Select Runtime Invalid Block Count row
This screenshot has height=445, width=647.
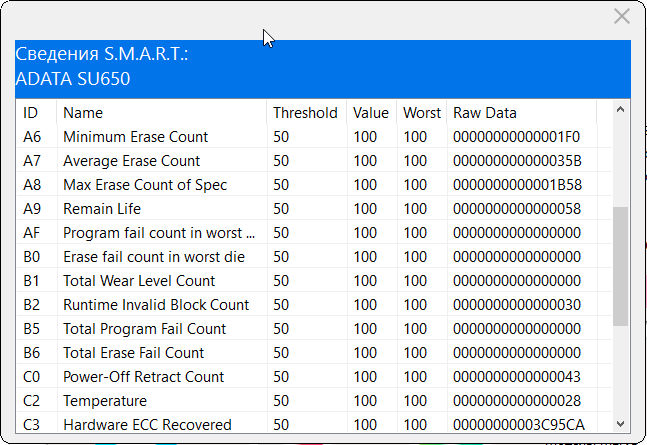tap(314, 305)
